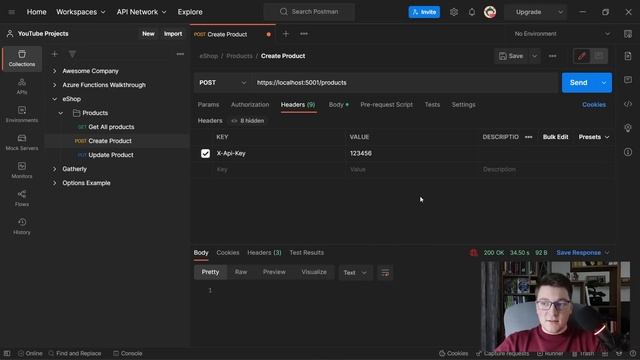Open the Workspaces menu

(x=80, y=12)
